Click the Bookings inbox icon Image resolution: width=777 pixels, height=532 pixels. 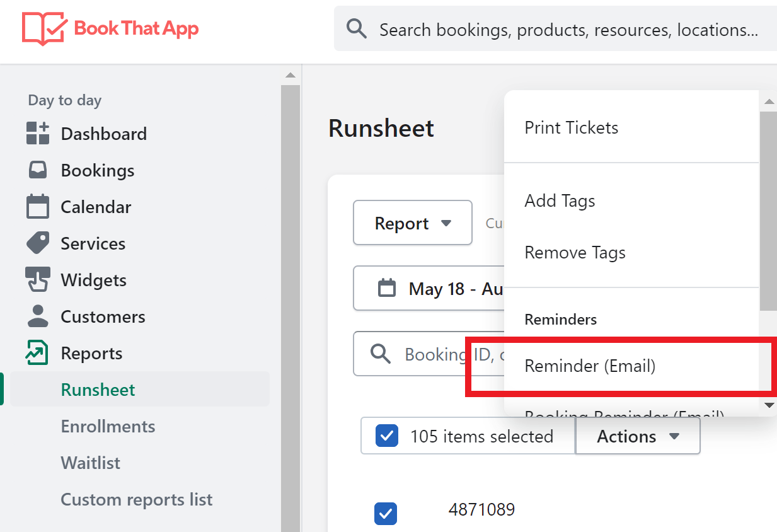(x=38, y=170)
